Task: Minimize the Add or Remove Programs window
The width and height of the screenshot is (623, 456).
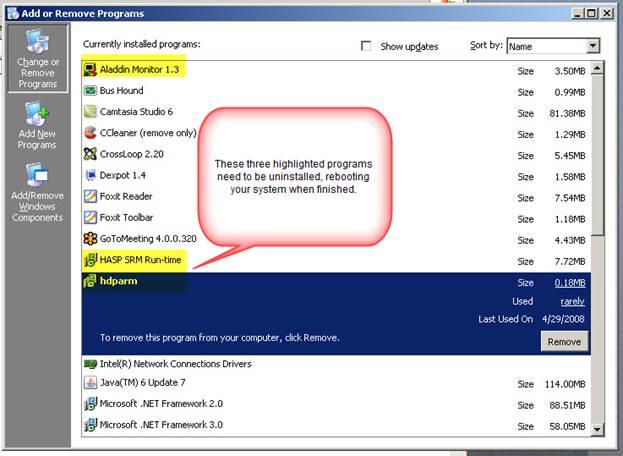Action: [x=578, y=14]
